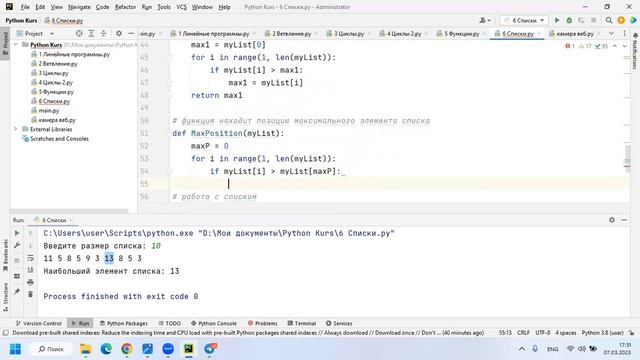Open the Edit menu

tap(40, 7)
